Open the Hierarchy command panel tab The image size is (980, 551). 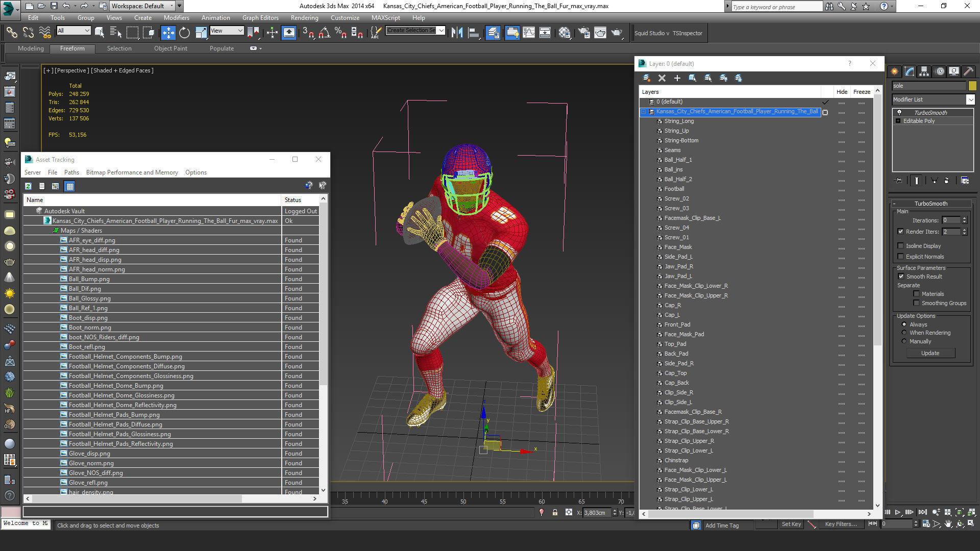coord(924,71)
